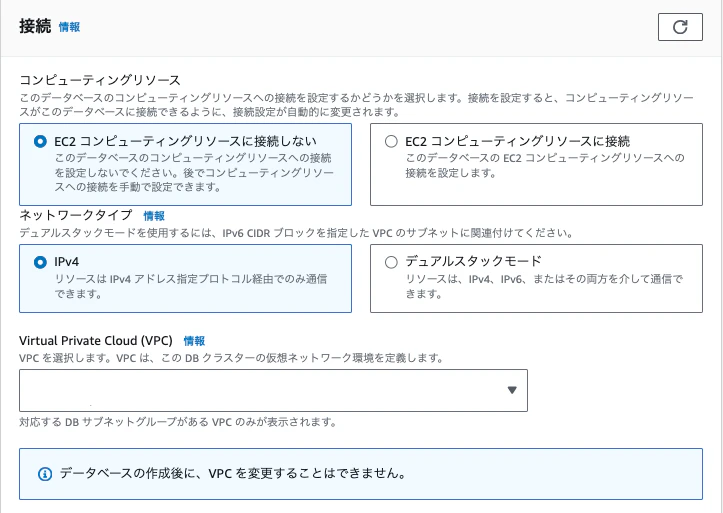Click the Virtual Private Cloud (VPC) label
This screenshot has width=723, height=513.
point(96,341)
